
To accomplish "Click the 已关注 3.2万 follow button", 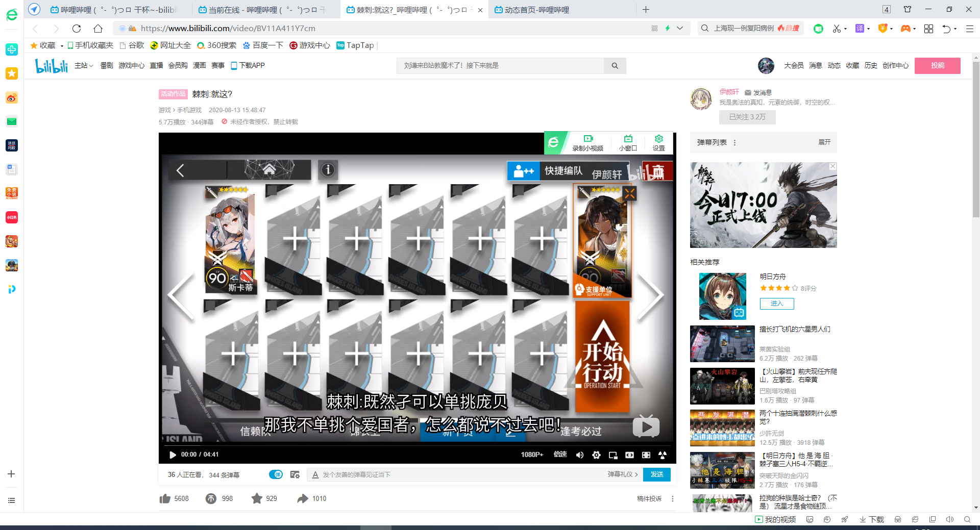I will point(747,117).
